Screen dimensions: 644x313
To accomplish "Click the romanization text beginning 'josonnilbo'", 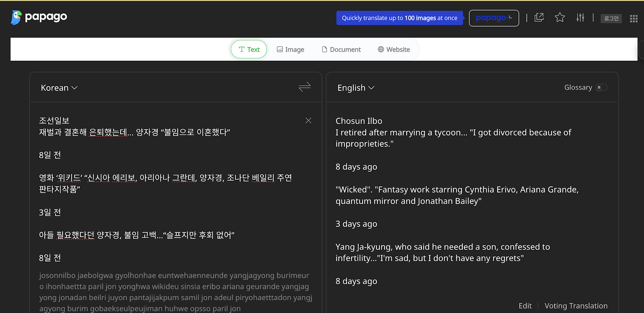I will pyautogui.click(x=175, y=292).
